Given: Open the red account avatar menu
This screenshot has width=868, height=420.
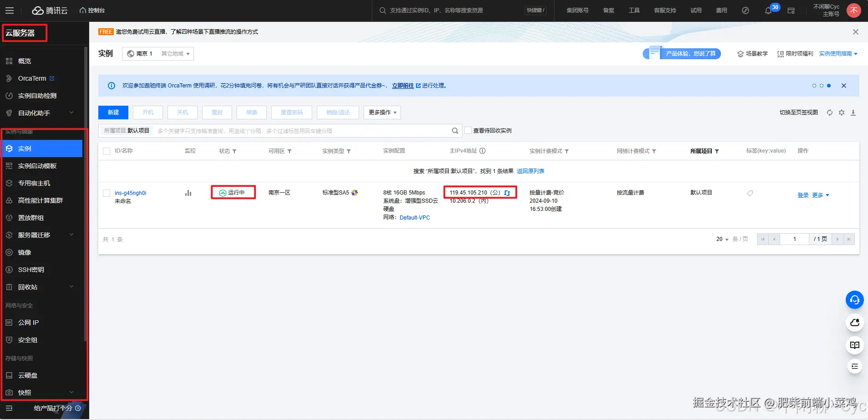Looking at the screenshot, I should point(853,10).
